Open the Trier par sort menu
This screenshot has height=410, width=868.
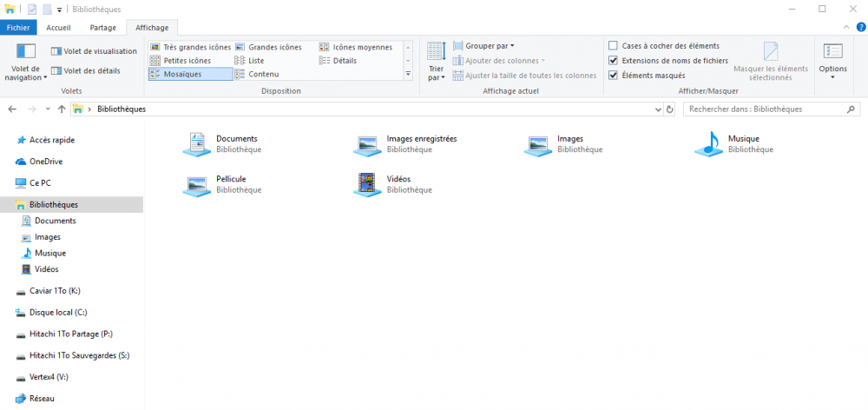pos(437,61)
